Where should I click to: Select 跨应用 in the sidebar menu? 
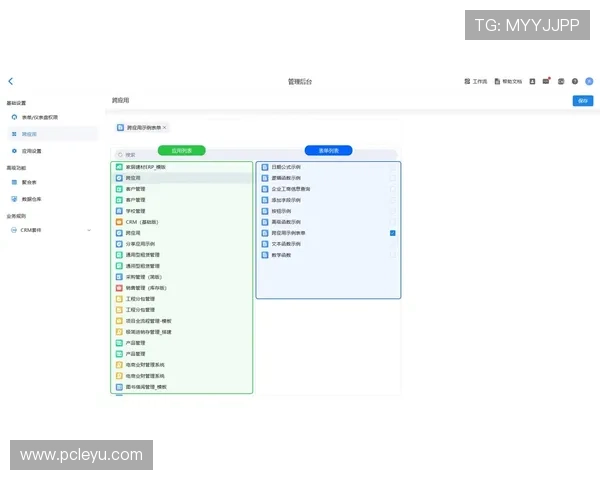point(52,134)
